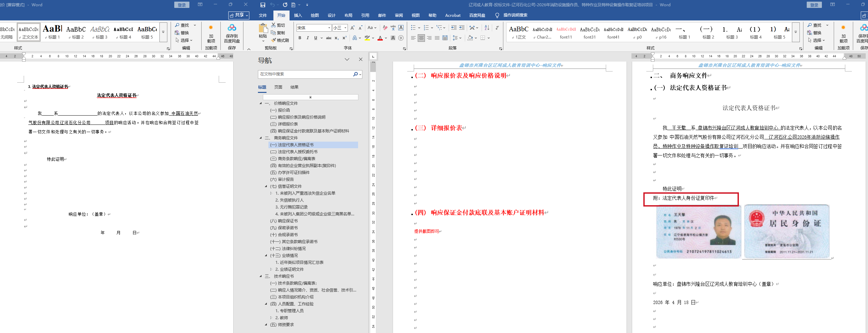868x333 pixels.
Task: Toggle show/hide paragraph marks
Action: (x=497, y=28)
